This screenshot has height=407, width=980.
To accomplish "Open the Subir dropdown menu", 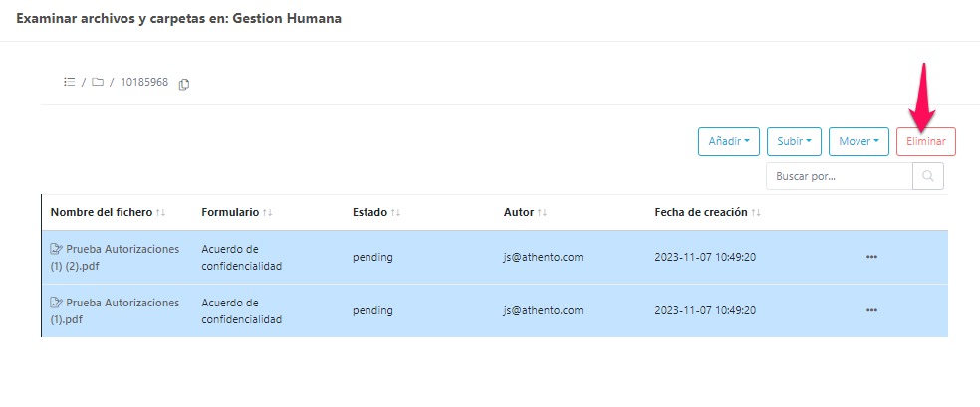I will (x=794, y=141).
